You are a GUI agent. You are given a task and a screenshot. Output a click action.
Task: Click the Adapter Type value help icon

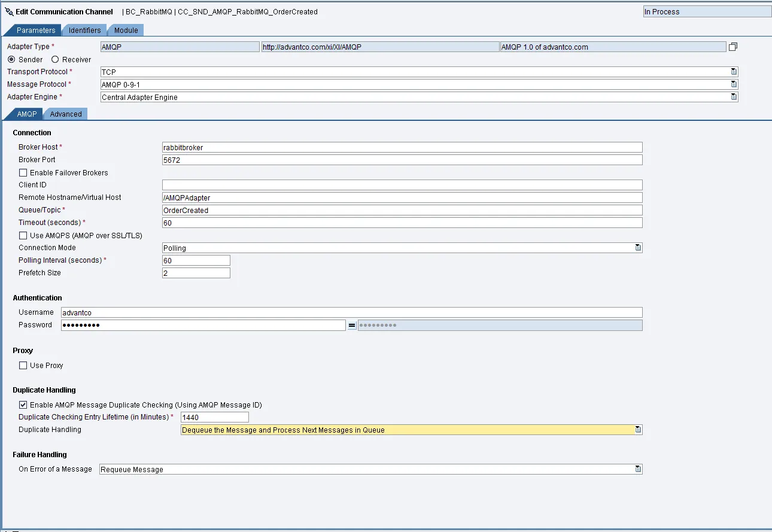pos(733,47)
